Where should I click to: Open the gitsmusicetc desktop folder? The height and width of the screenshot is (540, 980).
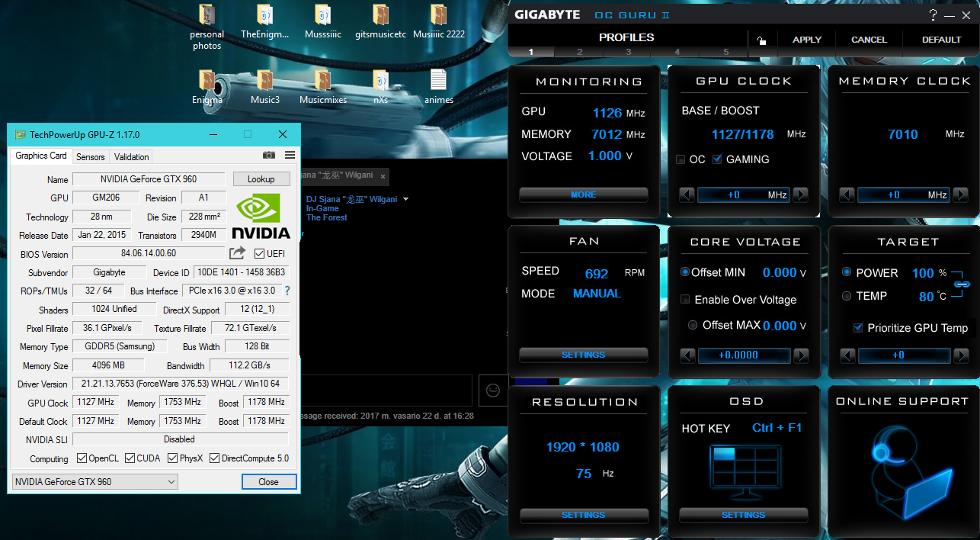click(381, 22)
